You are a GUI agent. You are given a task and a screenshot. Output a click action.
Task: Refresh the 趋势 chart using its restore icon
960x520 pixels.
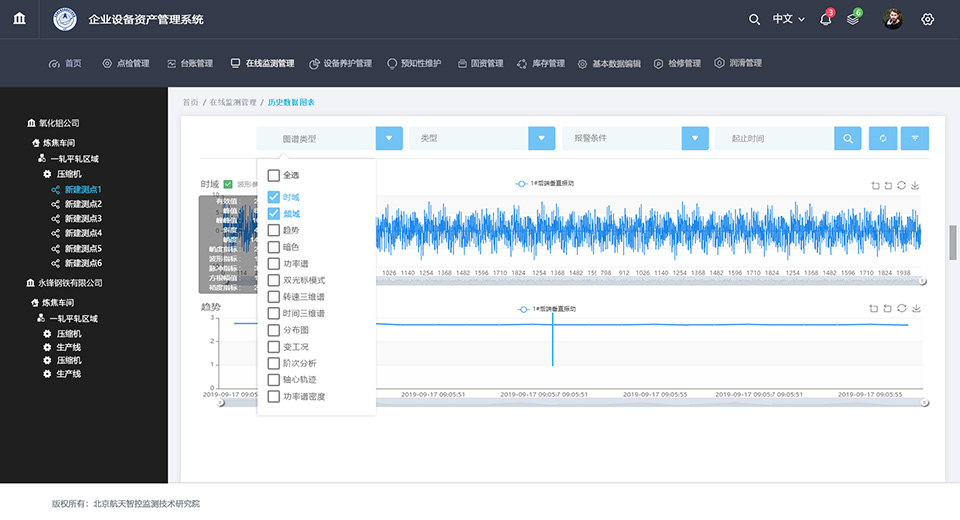pos(901,308)
